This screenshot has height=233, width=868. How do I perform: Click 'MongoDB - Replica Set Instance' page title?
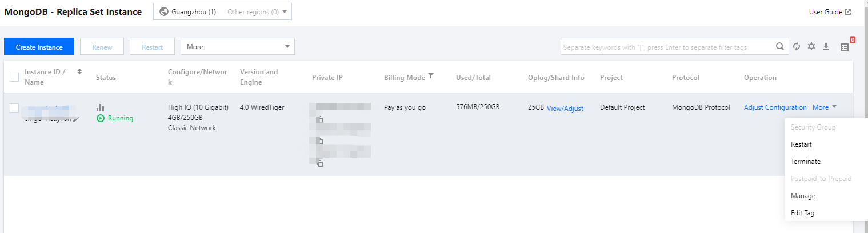pyautogui.click(x=73, y=12)
